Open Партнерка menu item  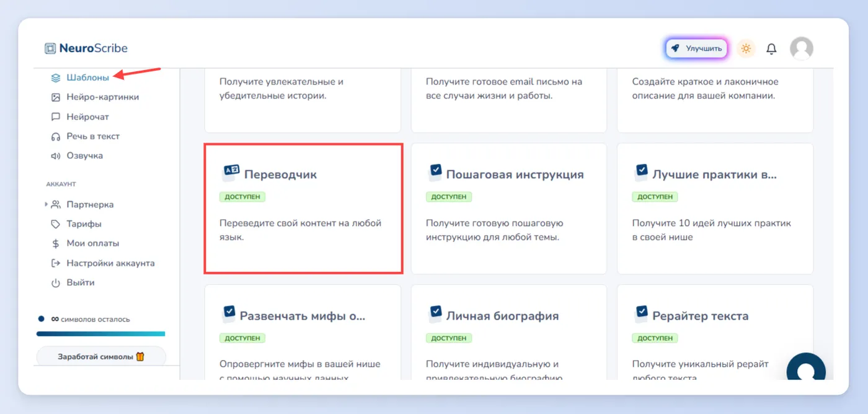tap(90, 204)
